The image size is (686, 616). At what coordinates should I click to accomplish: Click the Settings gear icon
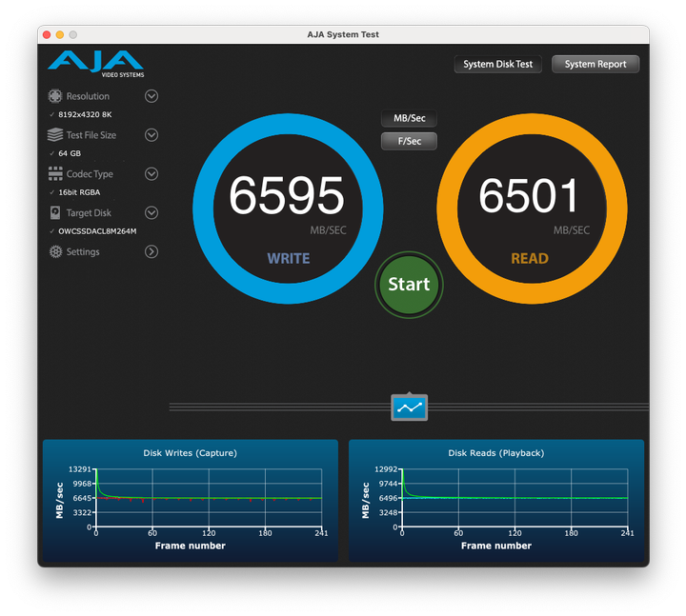click(x=55, y=252)
